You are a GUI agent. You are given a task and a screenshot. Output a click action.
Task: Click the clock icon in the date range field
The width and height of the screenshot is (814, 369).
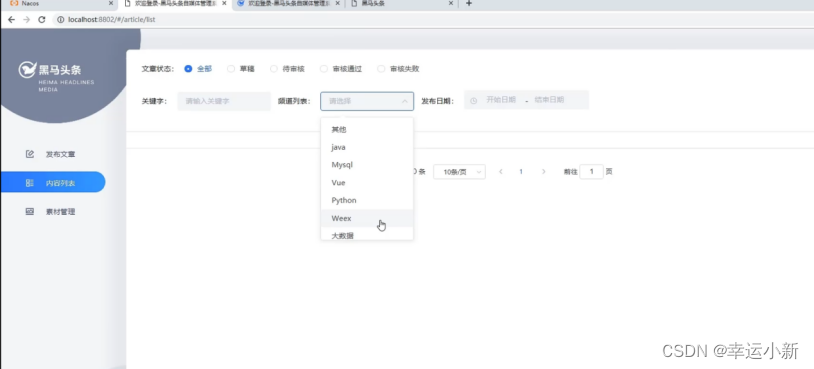tap(473, 101)
